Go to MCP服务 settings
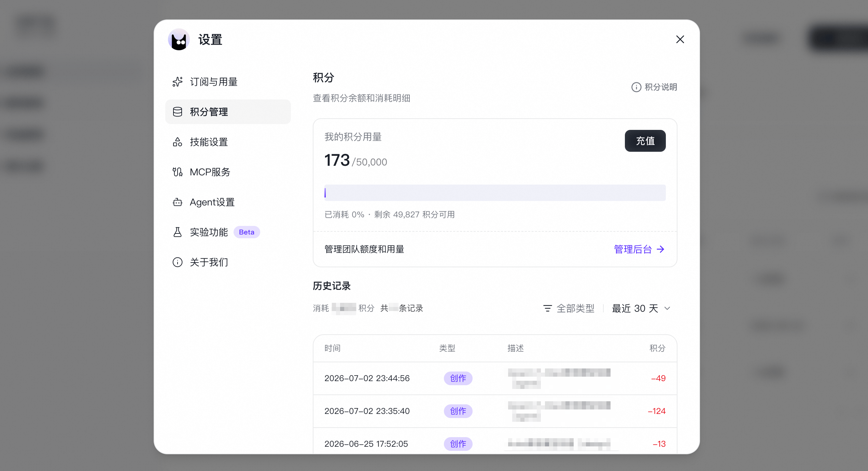 [x=228, y=172]
